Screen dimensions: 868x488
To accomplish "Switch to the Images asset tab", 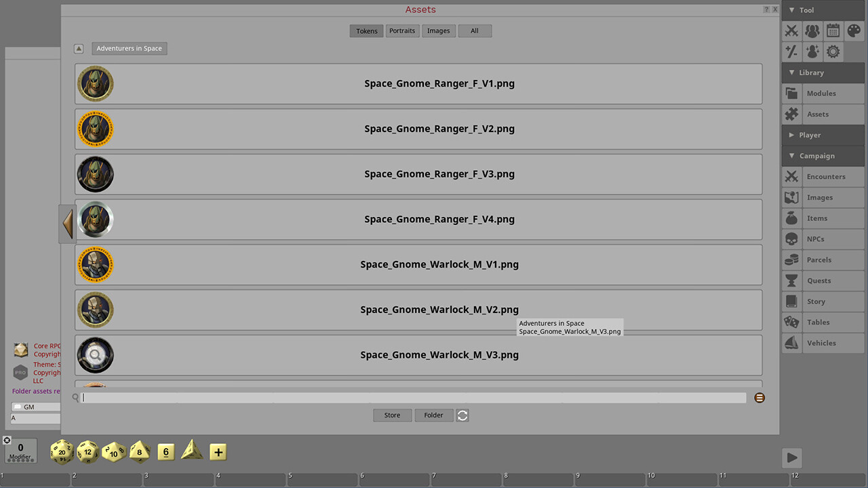I will click(x=438, y=30).
